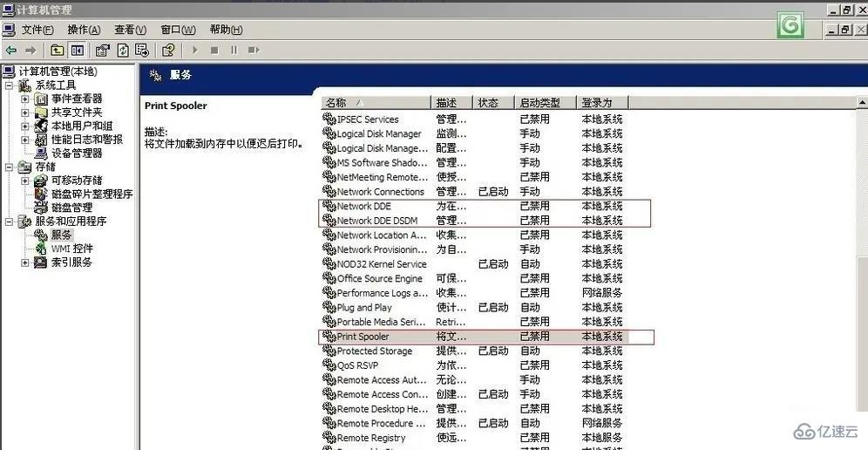Screen dimensions: 868x450
Task: Open the 文件(F) menu
Action: [x=37, y=30]
